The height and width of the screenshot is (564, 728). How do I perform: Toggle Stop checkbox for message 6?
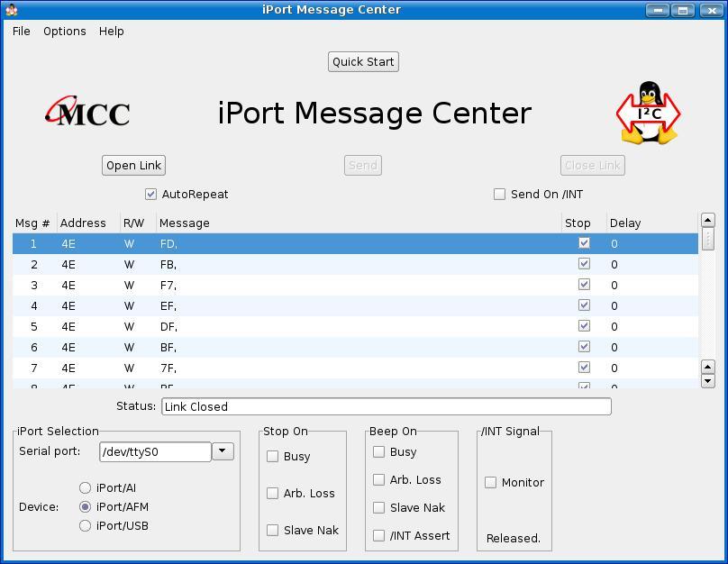[584, 347]
